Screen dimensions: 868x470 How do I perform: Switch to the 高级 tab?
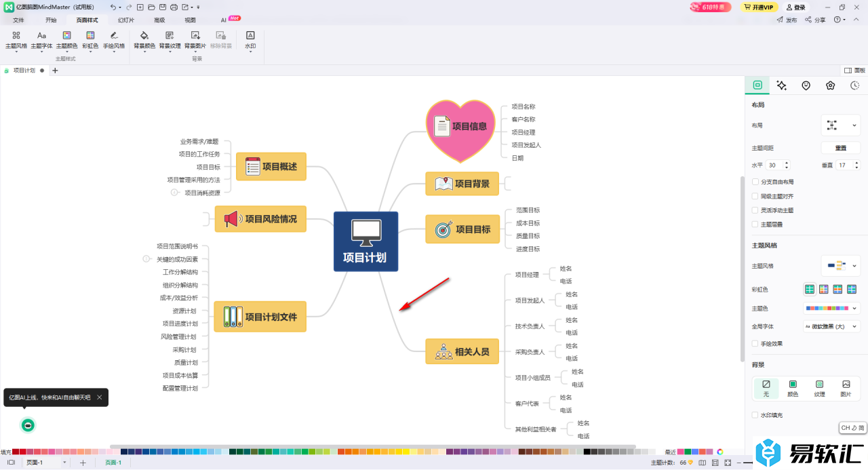[x=159, y=20]
